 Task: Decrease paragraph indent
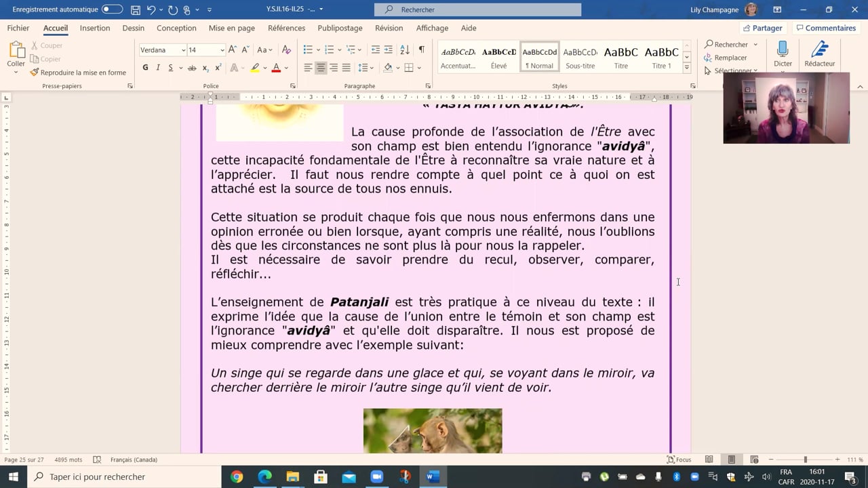click(x=375, y=49)
